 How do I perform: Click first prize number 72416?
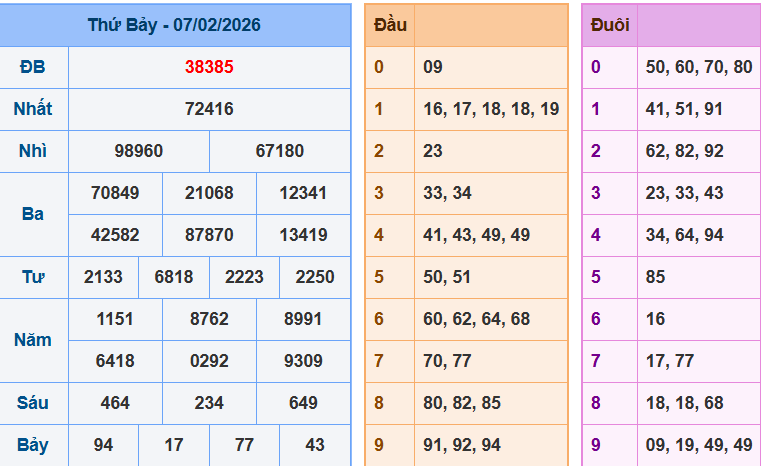[209, 109]
